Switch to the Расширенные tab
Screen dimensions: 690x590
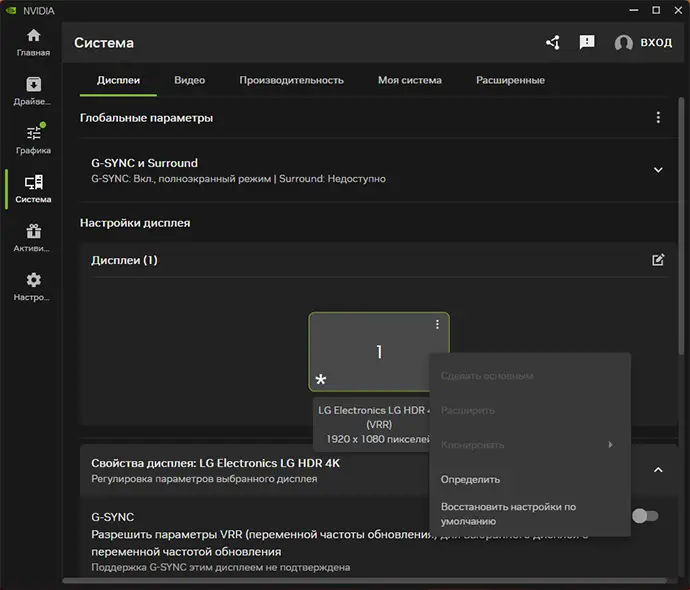[x=510, y=81]
